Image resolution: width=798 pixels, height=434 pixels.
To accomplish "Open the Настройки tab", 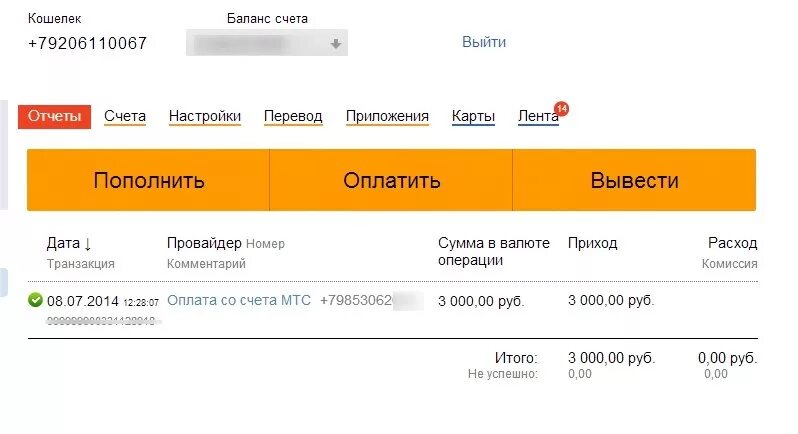I will (x=205, y=117).
